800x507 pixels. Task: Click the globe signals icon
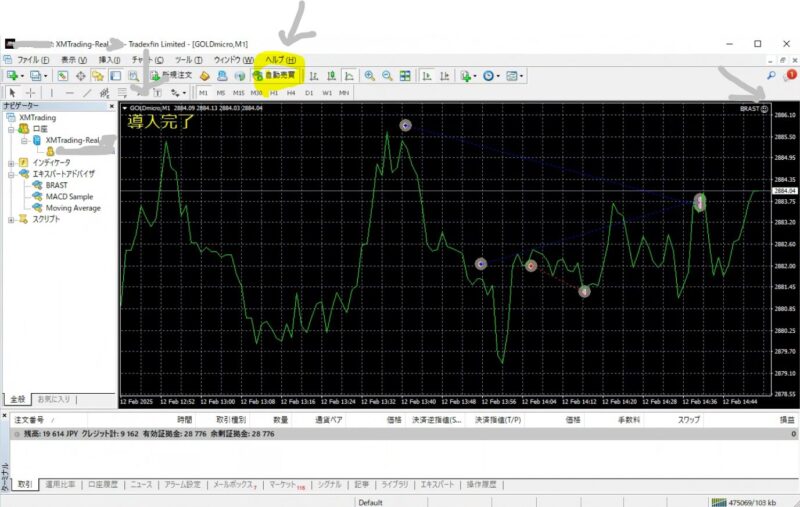(x=239, y=76)
